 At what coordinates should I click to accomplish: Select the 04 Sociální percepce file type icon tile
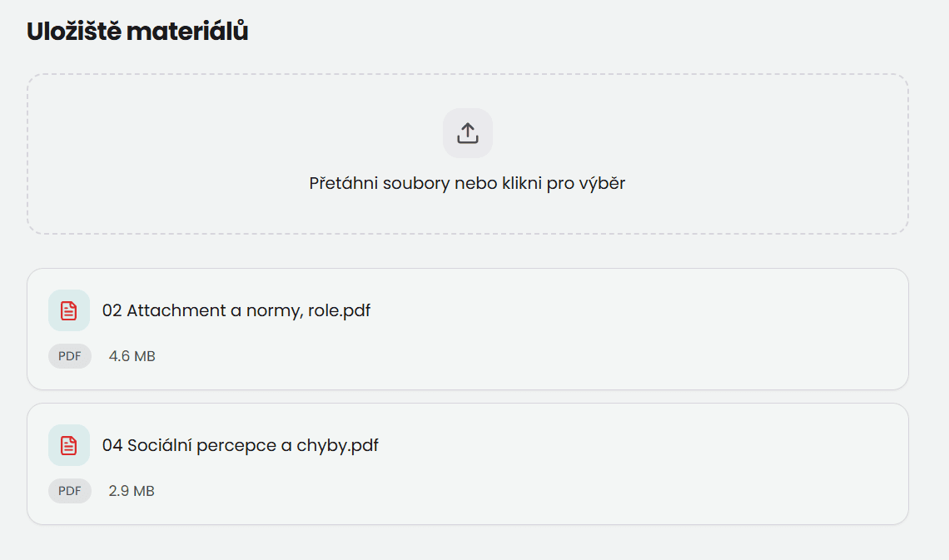coord(69,445)
